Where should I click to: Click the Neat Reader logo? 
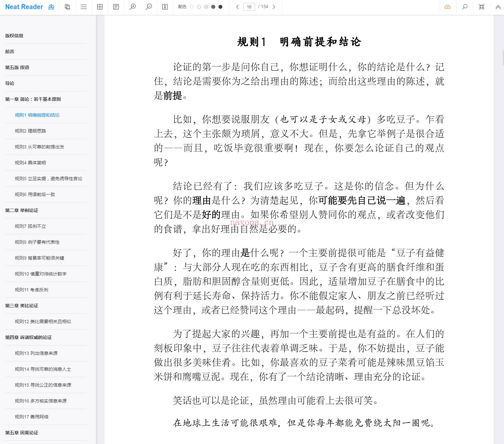point(24,7)
